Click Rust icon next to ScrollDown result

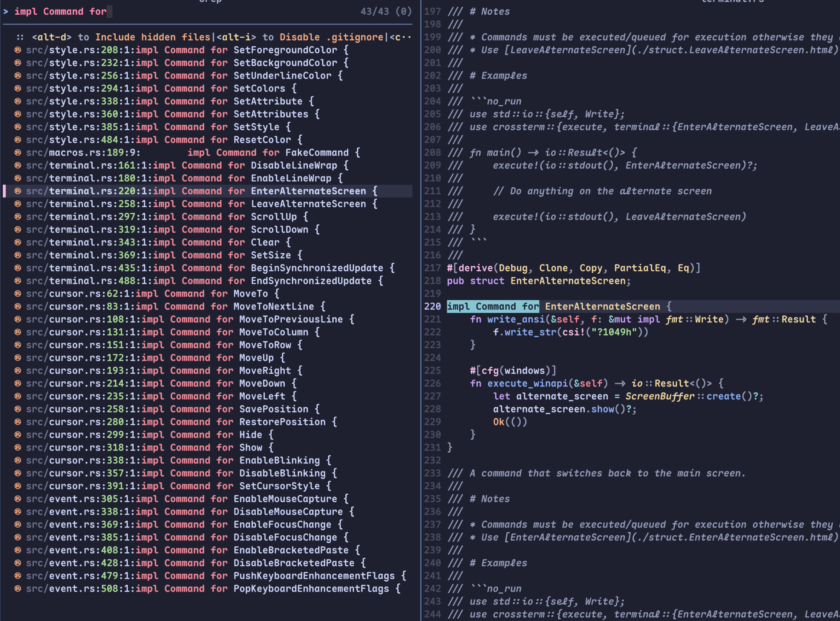18,229
